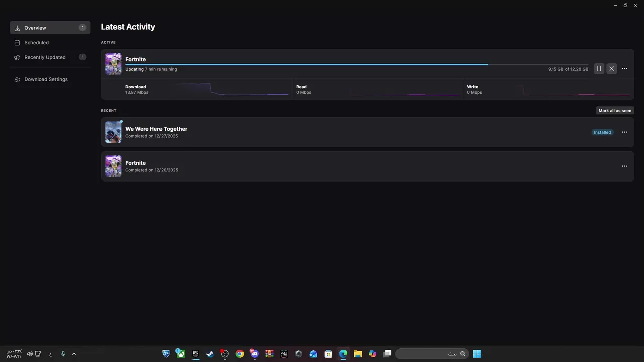Open the Xbox app from taskbar
Viewport: 644px width, 362px height.
(180, 354)
